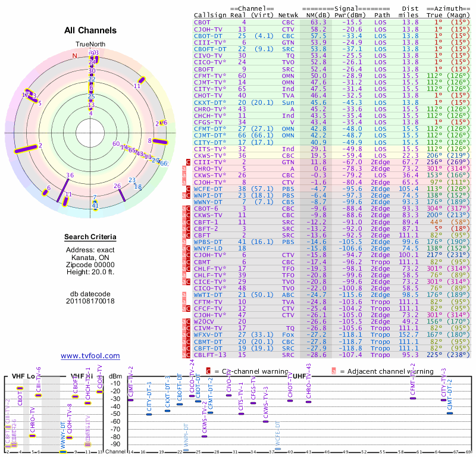The image size is (476, 457).
Task: Select the channel 8 marker on radar plot
Action: pos(159,142)
